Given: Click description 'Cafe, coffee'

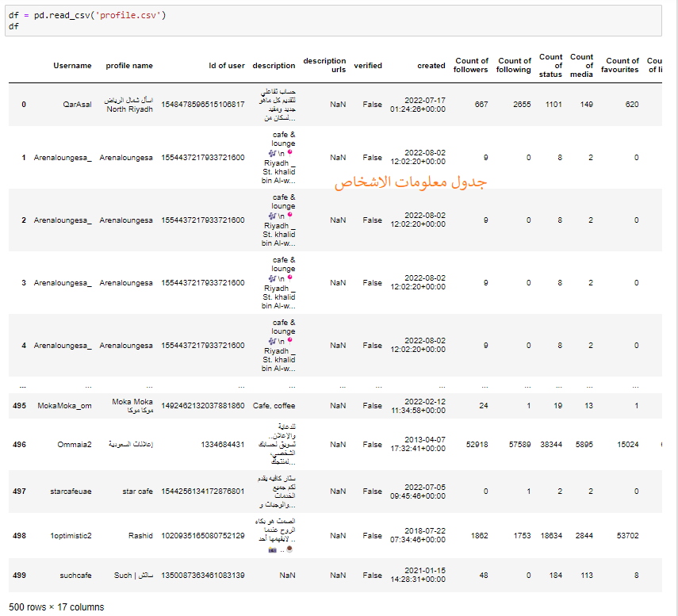Looking at the screenshot, I should [274, 406].
